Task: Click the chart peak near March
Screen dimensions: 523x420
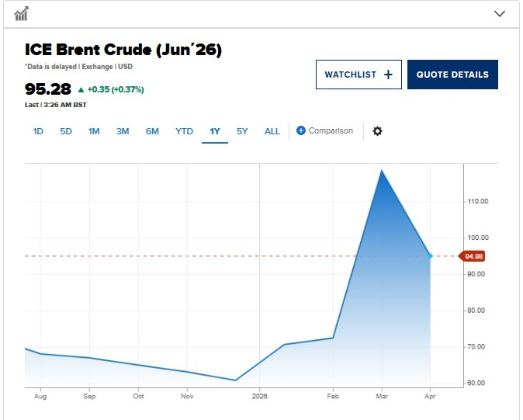Action: pyautogui.click(x=381, y=170)
